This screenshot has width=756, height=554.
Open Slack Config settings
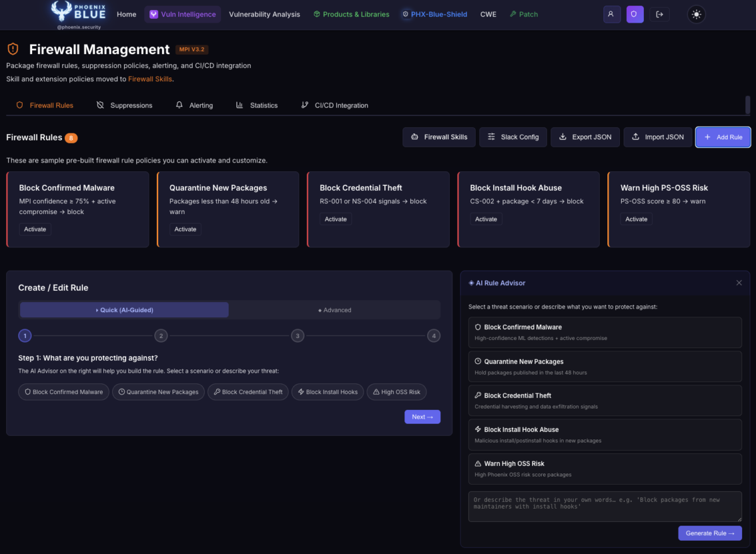(x=513, y=137)
